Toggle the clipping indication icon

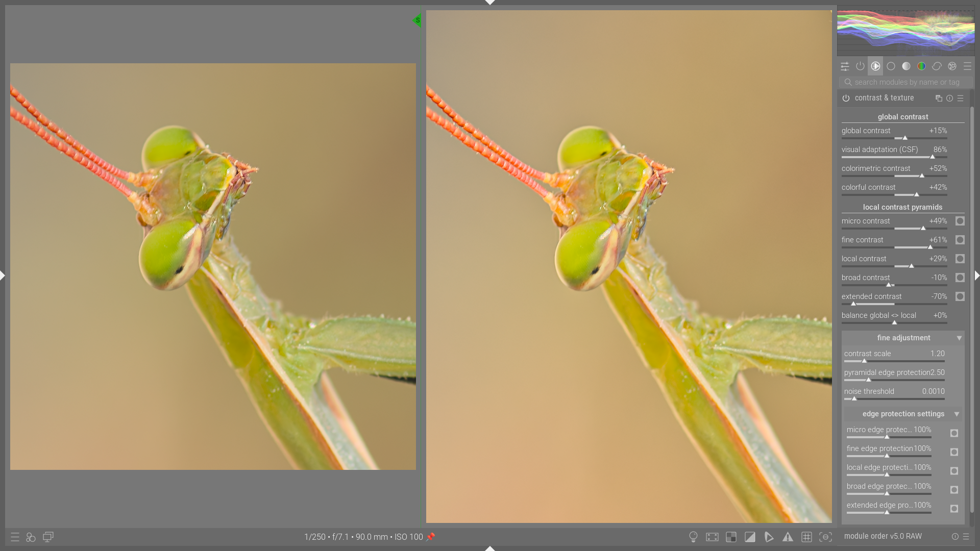click(750, 537)
